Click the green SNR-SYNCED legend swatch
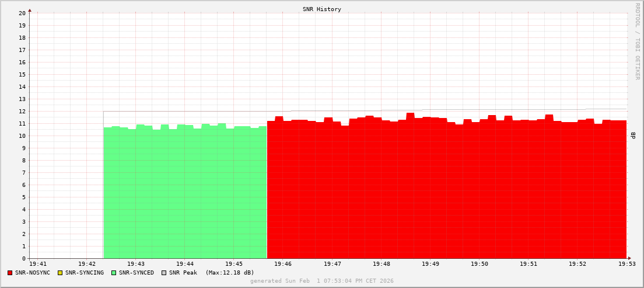Viewport: 644px width, 288px height. pos(114,273)
